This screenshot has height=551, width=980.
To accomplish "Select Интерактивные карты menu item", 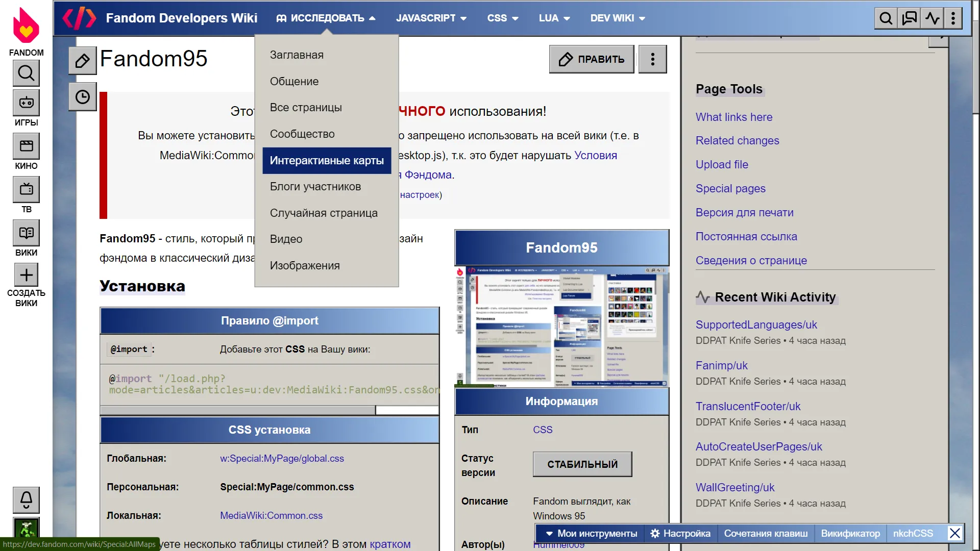I will 327,160.
